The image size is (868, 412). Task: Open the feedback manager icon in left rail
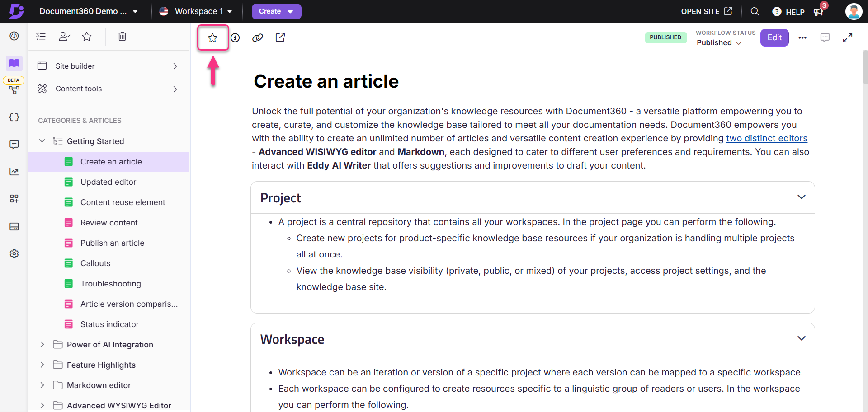(14, 145)
